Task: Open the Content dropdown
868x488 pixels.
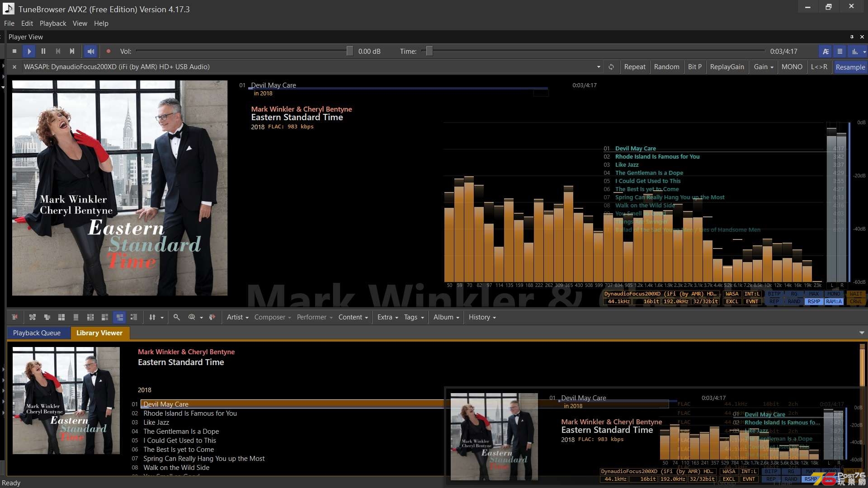Action: (353, 317)
